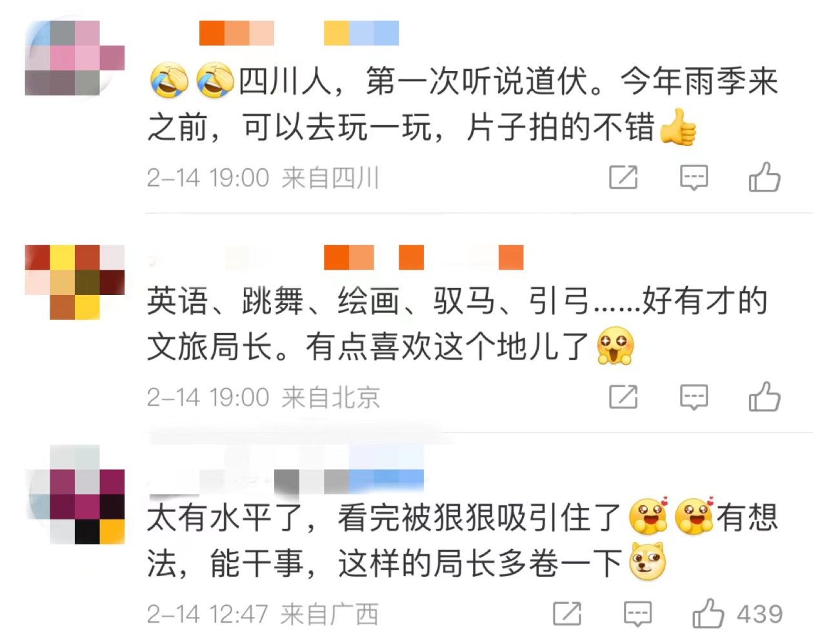Image resolution: width=813 pixels, height=644 pixels.
Task: Reply to the Sichuan user's comment
Action: click(694, 177)
